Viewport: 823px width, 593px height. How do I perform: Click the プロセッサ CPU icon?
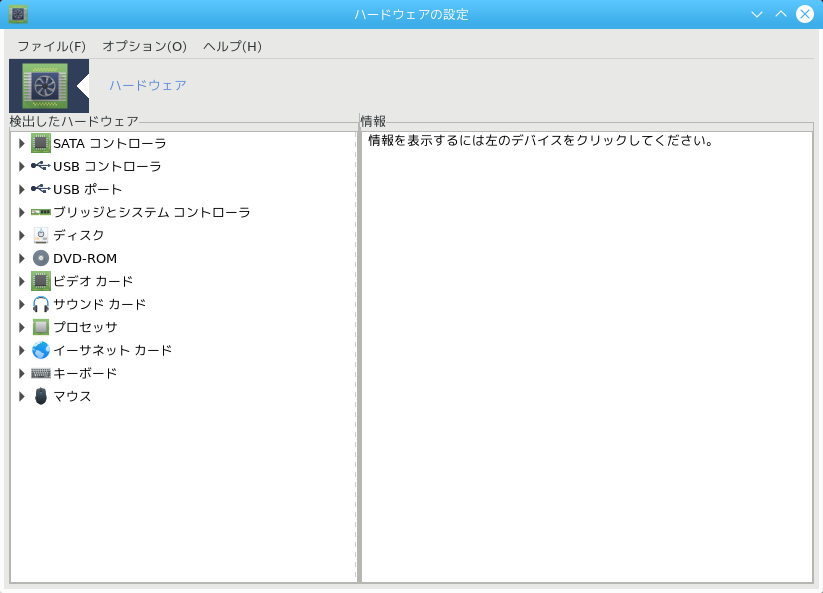[41, 327]
